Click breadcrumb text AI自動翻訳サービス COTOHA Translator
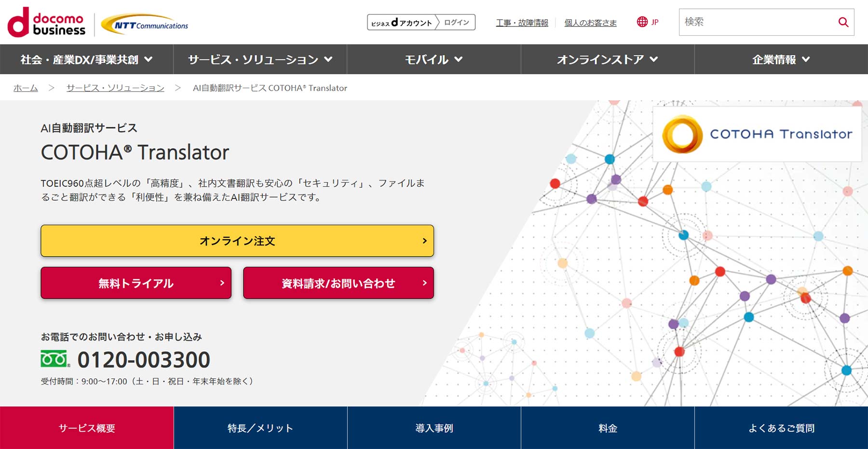The image size is (868, 449). coord(270,88)
